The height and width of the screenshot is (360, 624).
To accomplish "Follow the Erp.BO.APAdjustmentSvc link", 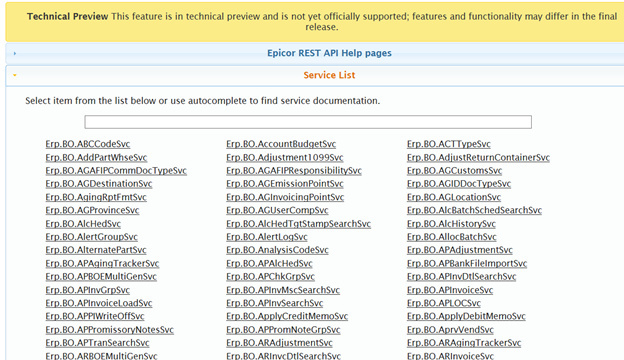I will click(x=460, y=250).
